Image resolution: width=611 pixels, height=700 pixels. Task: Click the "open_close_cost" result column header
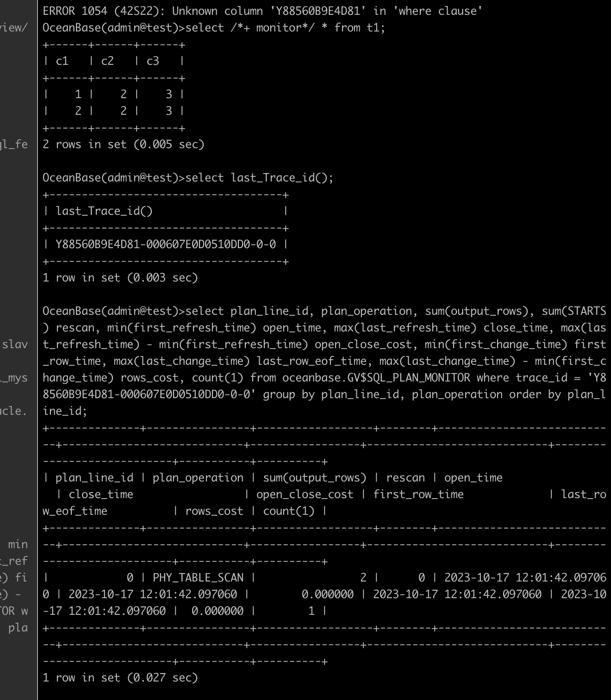tap(305, 494)
